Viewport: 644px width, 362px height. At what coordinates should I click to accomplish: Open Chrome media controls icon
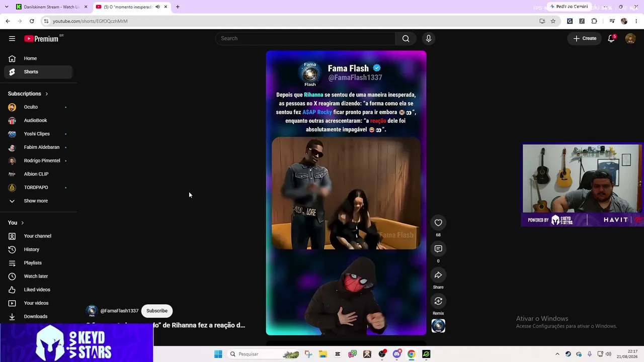click(612, 21)
